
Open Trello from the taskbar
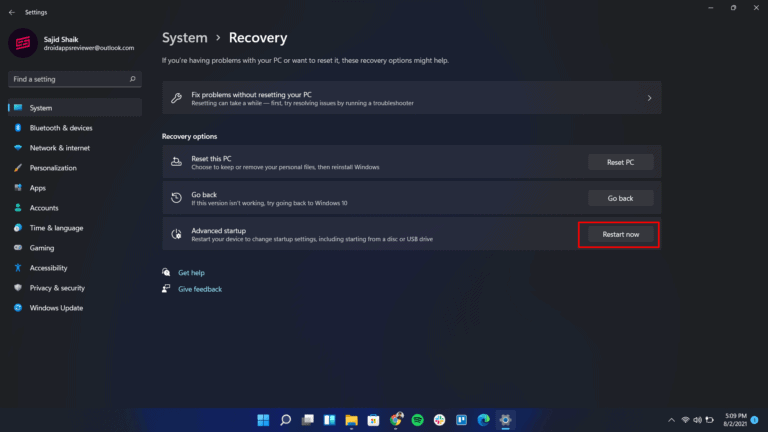461,420
